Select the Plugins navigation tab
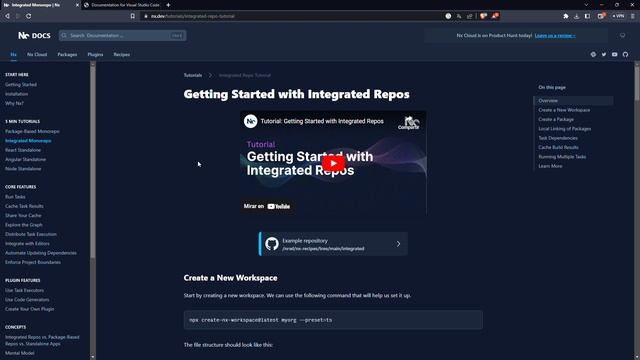Screen dimensions: 640x360 click(95, 54)
